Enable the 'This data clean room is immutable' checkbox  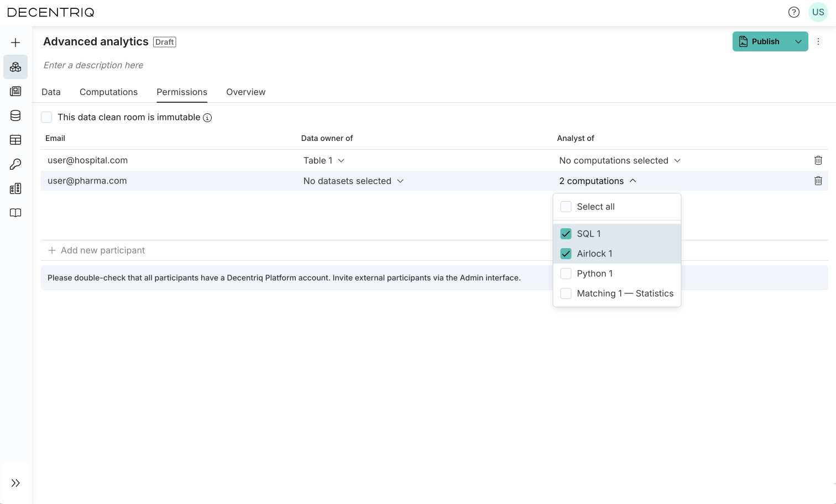click(x=46, y=117)
